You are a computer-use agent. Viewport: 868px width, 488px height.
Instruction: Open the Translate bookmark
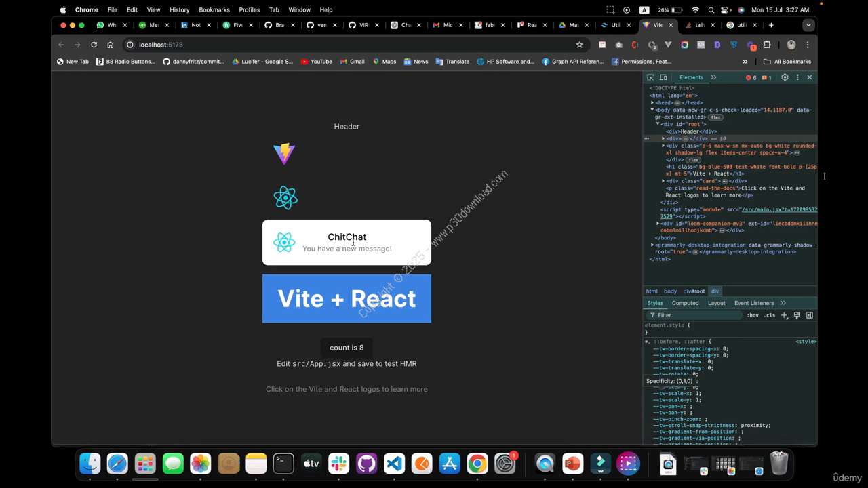452,61
